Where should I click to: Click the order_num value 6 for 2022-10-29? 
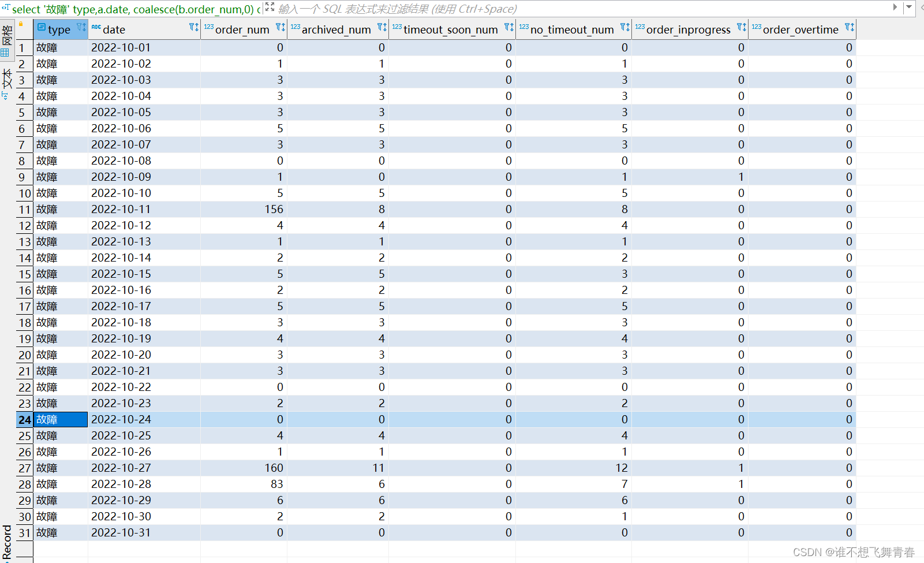[244, 500]
